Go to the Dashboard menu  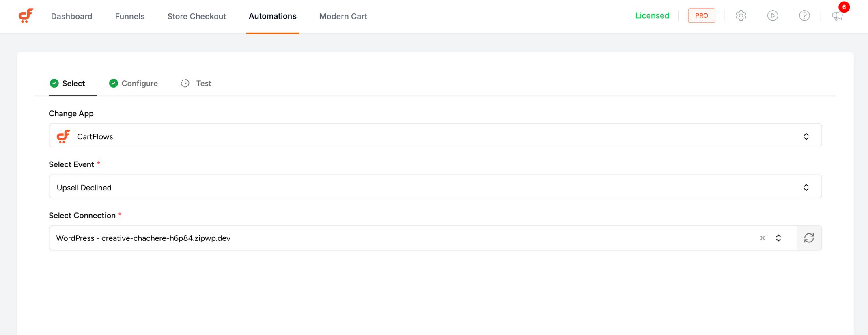coord(72,16)
